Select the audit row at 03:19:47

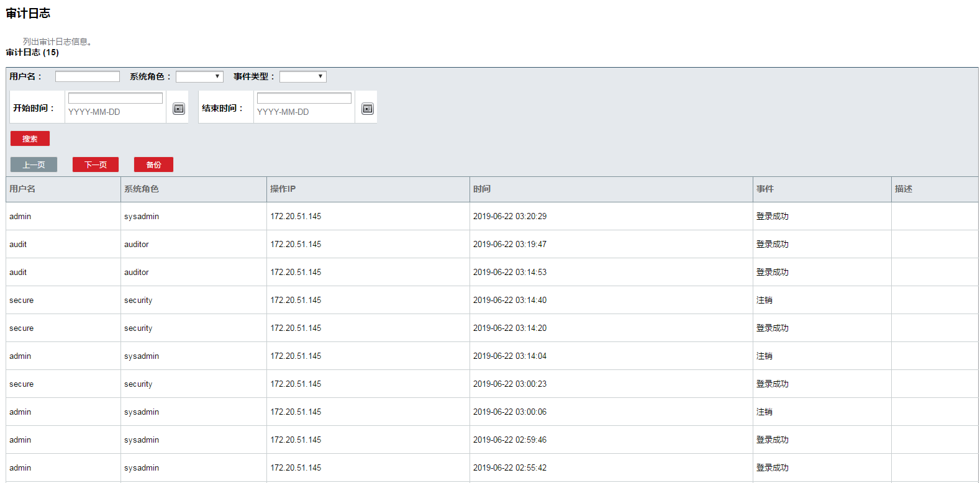pos(510,244)
